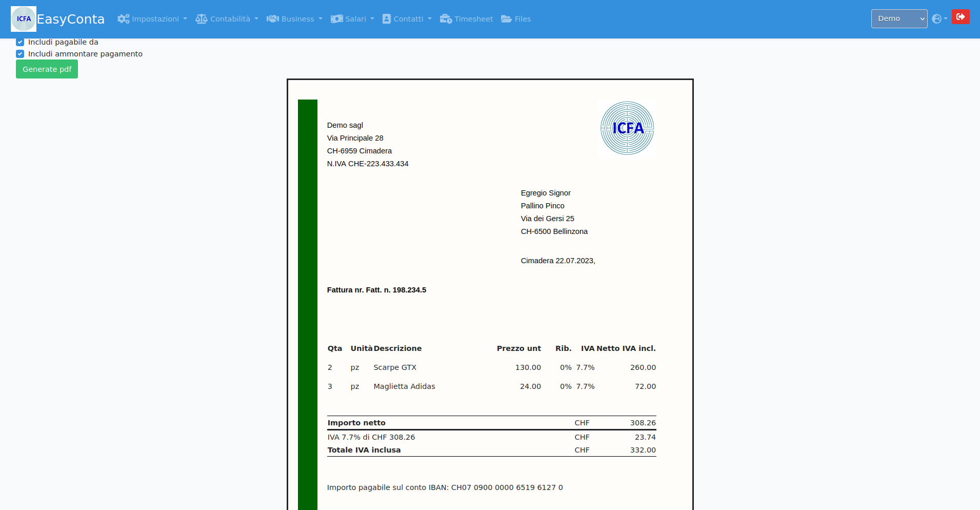Screen dimensions: 980x510
Task: Click the Files folder icon
Action: click(506, 19)
